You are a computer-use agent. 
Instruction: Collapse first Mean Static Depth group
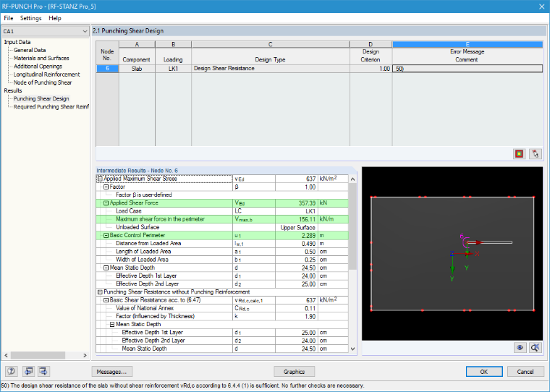point(106,268)
